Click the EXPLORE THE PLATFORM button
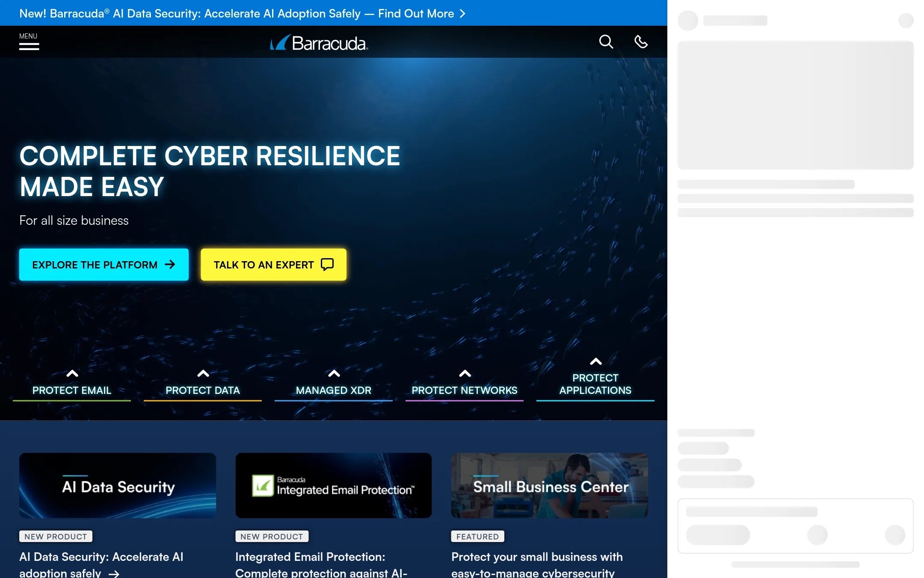 (x=104, y=265)
